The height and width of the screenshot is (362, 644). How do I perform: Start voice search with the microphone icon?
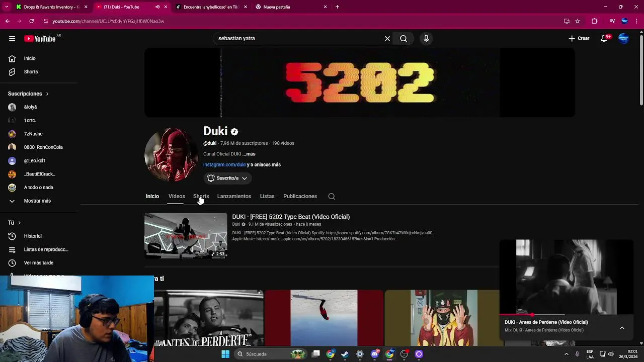[426, 38]
